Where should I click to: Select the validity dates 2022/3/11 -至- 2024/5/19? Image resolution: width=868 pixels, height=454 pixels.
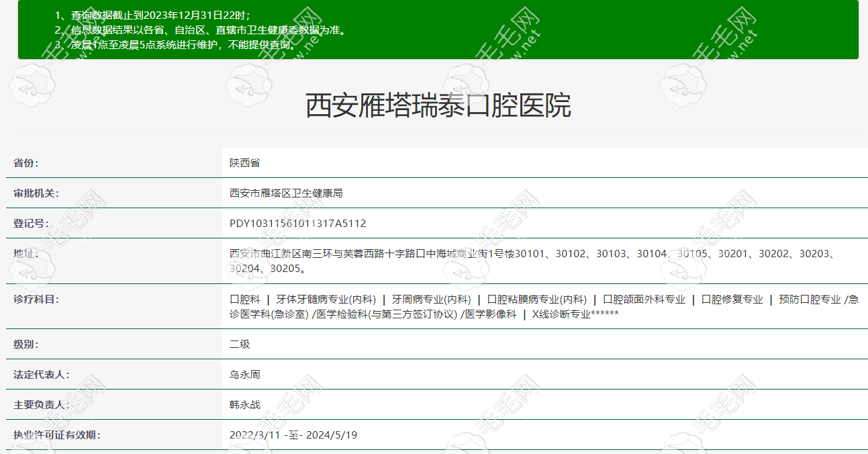pyautogui.click(x=293, y=435)
